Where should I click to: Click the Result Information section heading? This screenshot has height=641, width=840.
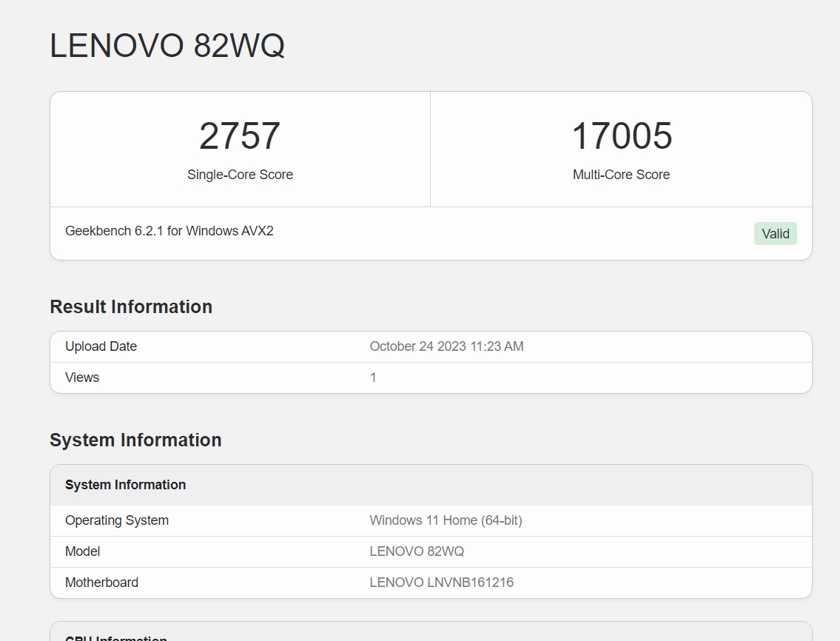131,306
